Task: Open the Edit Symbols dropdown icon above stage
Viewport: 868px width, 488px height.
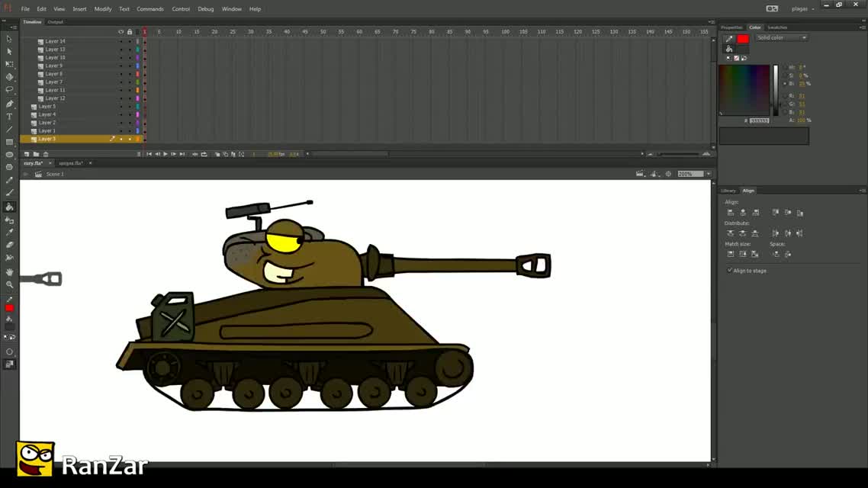Action: (x=654, y=174)
